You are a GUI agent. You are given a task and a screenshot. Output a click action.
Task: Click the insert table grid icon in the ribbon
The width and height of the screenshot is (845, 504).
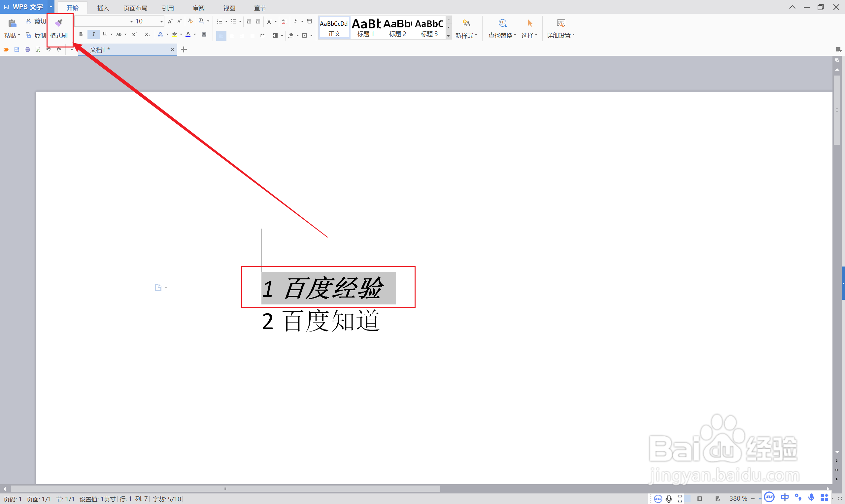(x=309, y=21)
